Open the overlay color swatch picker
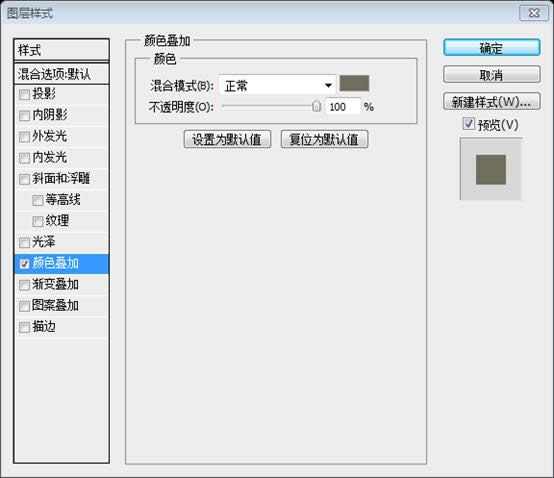The width and height of the screenshot is (554, 478). (x=354, y=83)
